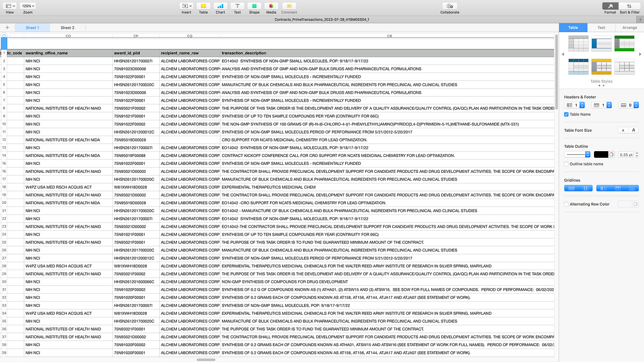Viewport: 644px width, 362px height.
Task: Click the plus button at tab bar right
Action: point(641,19)
